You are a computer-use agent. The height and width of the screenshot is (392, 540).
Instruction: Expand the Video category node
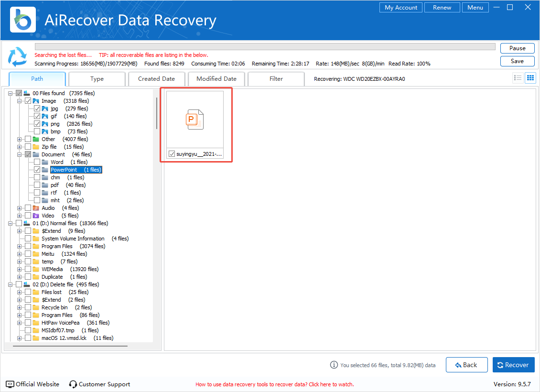tap(20, 216)
